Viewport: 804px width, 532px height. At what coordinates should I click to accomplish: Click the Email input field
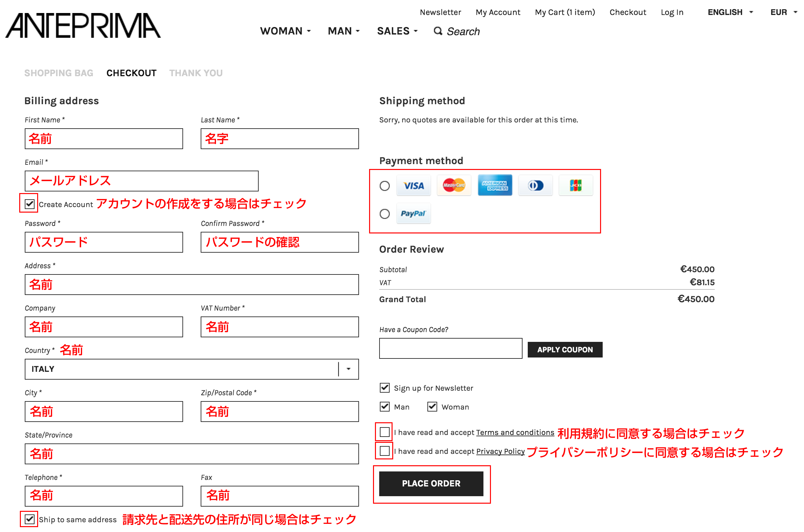tap(141, 181)
